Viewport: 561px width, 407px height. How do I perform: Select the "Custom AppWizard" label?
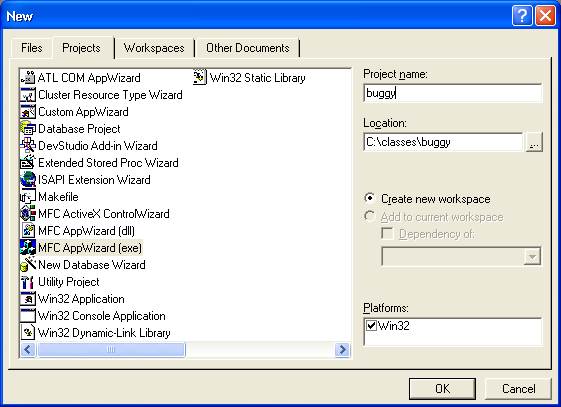click(x=83, y=112)
